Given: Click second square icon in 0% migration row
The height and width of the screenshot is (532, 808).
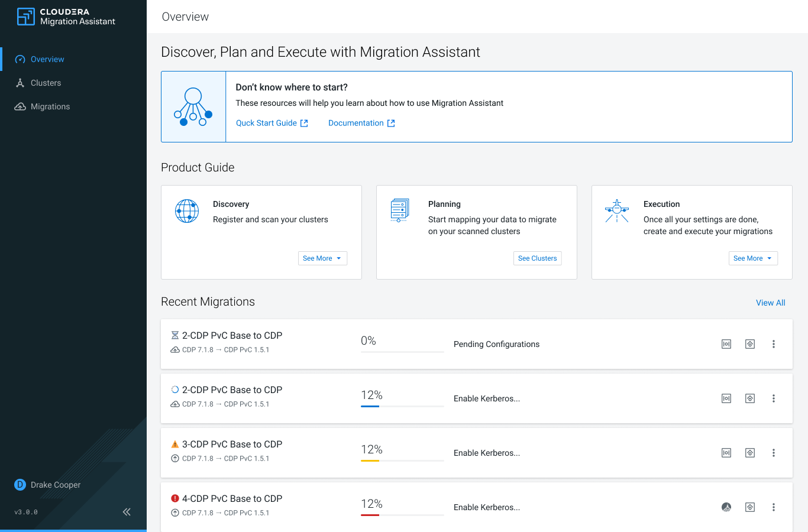Looking at the screenshot, I should coord(749,344).
